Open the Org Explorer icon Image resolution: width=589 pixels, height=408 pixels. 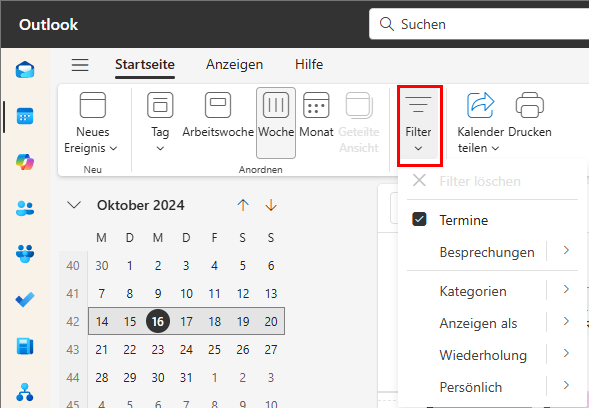tap(25, 392)
